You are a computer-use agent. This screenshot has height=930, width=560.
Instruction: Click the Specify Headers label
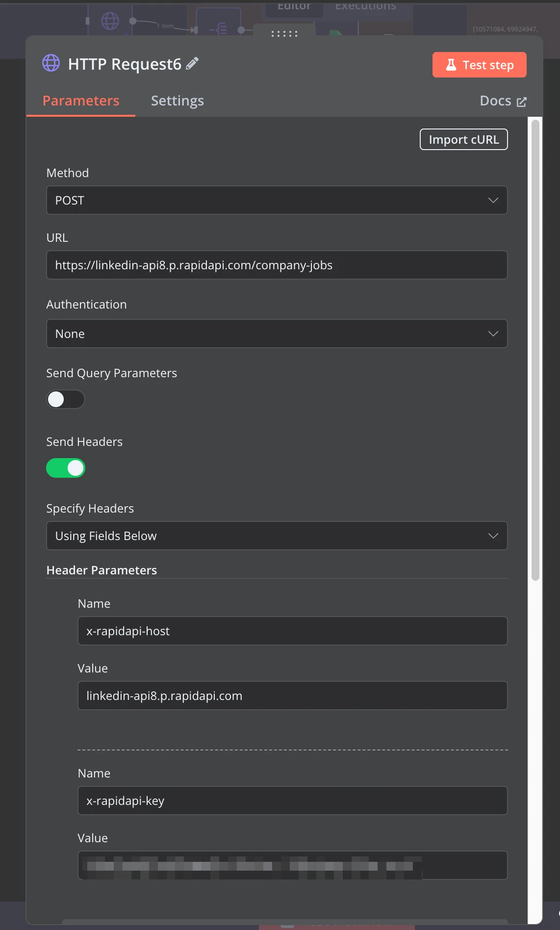click(x=90, y=509)
